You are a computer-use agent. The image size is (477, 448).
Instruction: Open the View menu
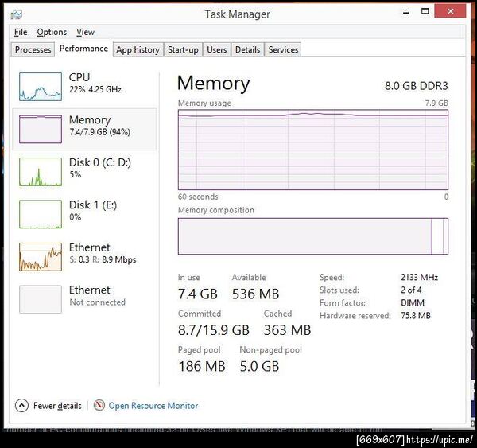point(85,32)
